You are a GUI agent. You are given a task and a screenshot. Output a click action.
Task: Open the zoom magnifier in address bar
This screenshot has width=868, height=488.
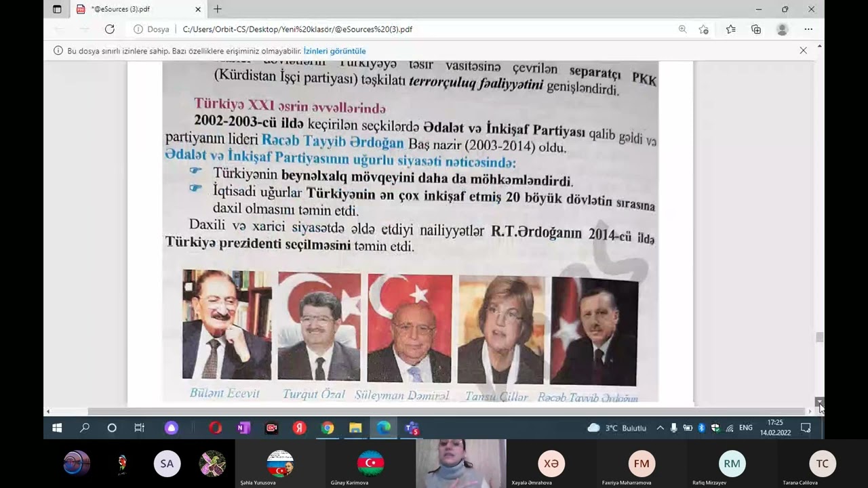[682, 29]
